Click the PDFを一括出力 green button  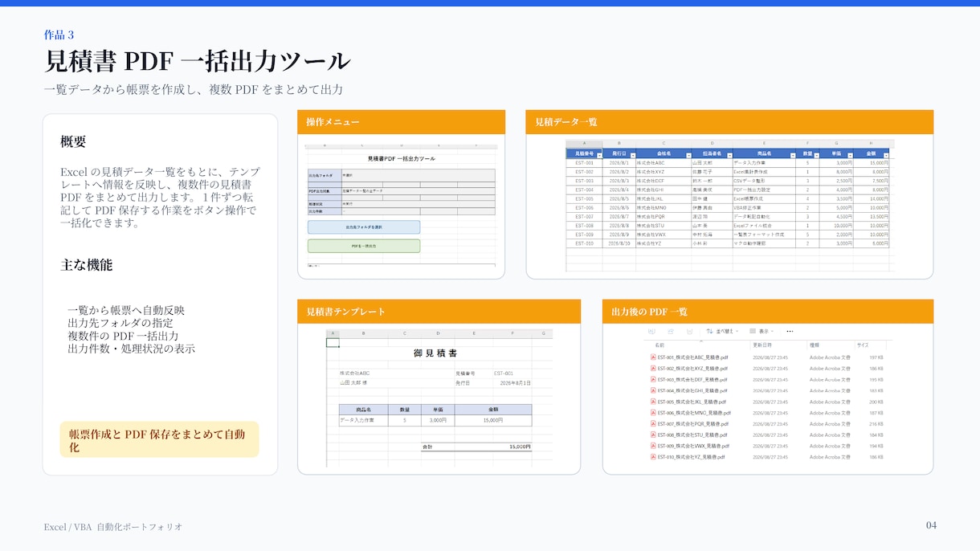point(364,246)
